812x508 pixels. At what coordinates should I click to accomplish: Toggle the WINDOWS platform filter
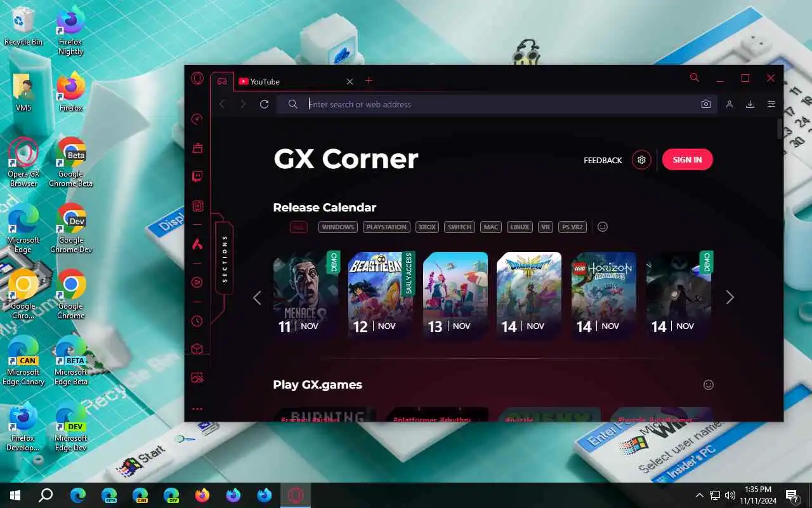[338, 227]
